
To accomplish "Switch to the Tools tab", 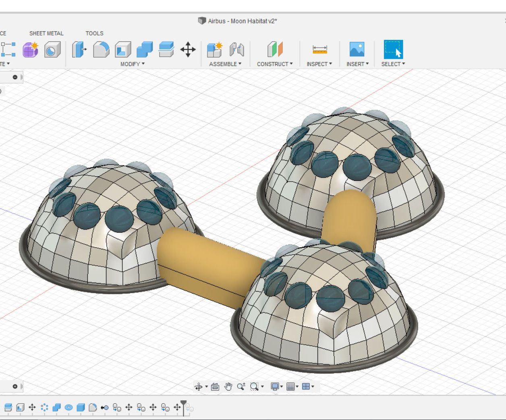I will click(94, 33).
